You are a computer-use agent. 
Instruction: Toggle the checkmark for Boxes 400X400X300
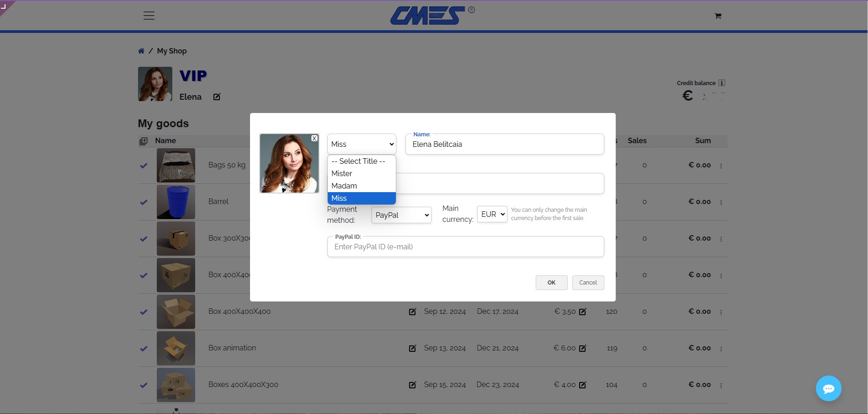(144, 385)
